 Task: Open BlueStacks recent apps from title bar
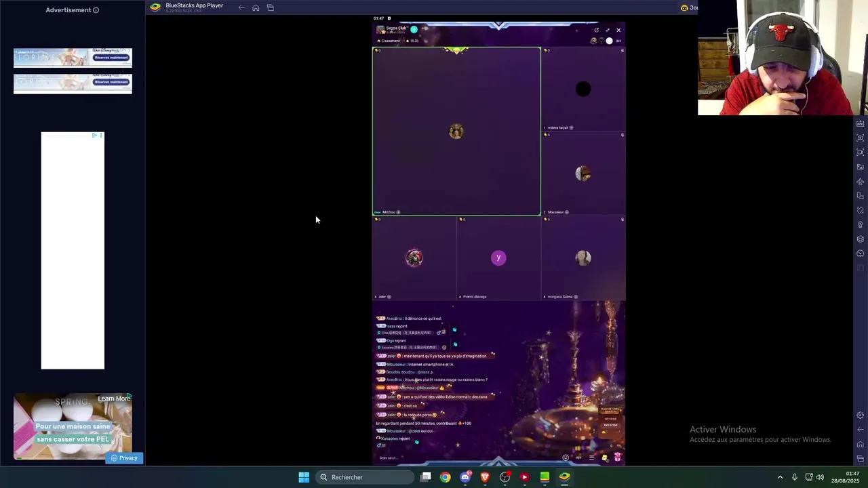270,7
